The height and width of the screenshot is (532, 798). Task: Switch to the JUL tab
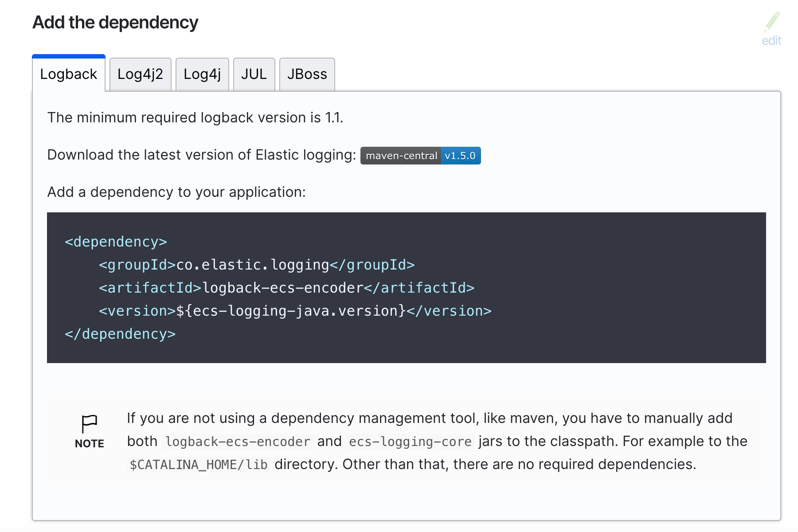[x=254, y=74]
